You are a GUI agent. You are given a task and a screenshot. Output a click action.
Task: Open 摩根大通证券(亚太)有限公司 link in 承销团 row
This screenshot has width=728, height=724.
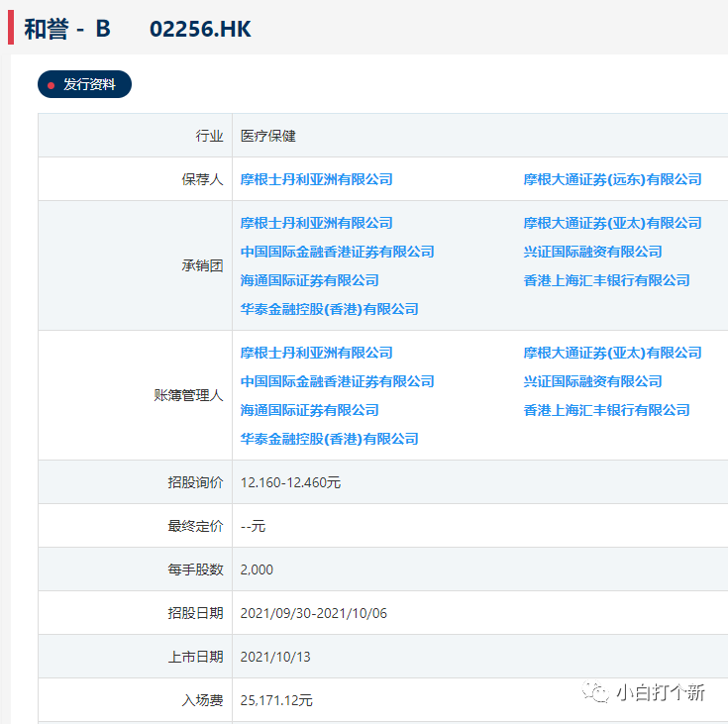click(612, 223)
